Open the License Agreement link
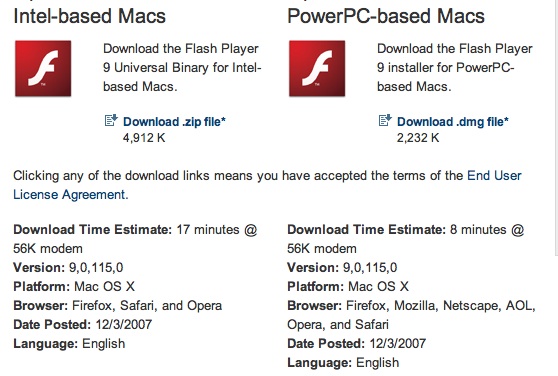Viewport: 558px width, 376px height. (70, 195)
